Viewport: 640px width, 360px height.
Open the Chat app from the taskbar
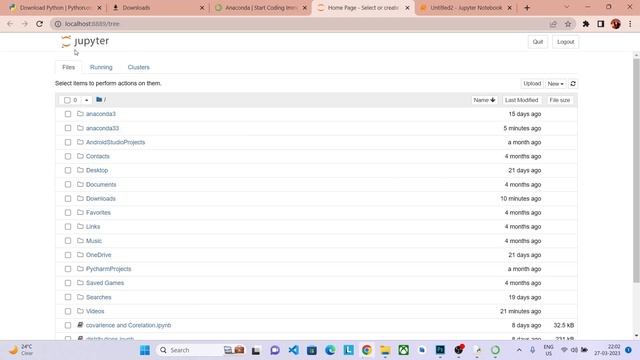tap(275, 350)
